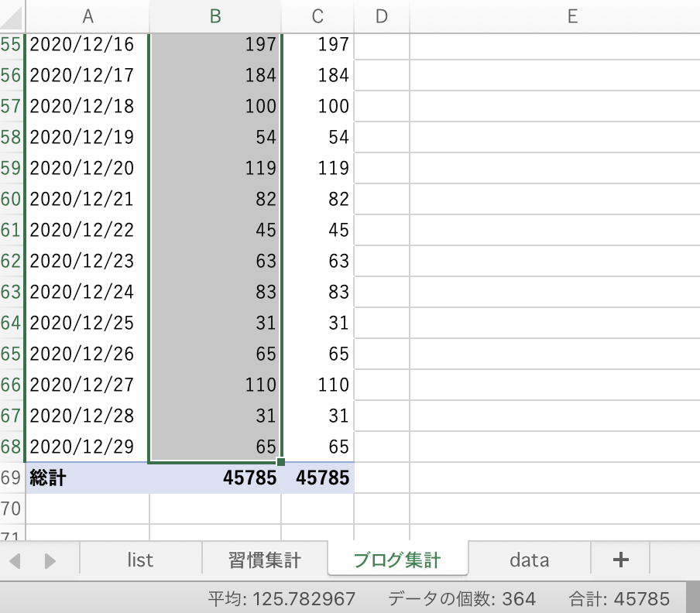Switch to the list sheet tab
The height and width of the screenshot is (613, 700).
click(x=140, y=560)
